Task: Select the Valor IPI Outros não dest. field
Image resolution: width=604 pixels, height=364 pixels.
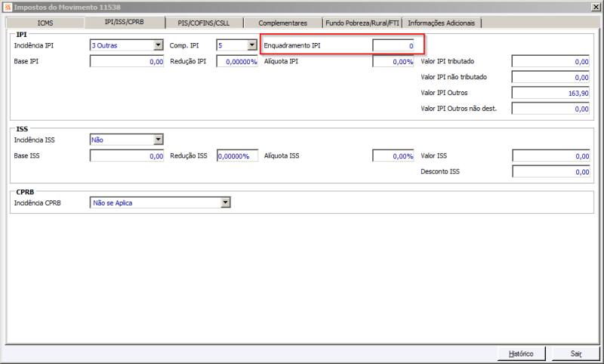Action: 550,109
